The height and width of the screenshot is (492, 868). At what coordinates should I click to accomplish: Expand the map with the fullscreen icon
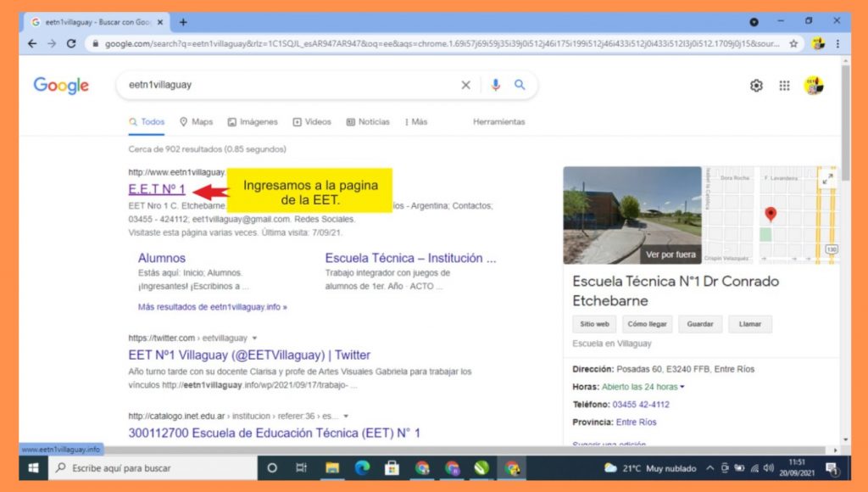tap(827, 178)
